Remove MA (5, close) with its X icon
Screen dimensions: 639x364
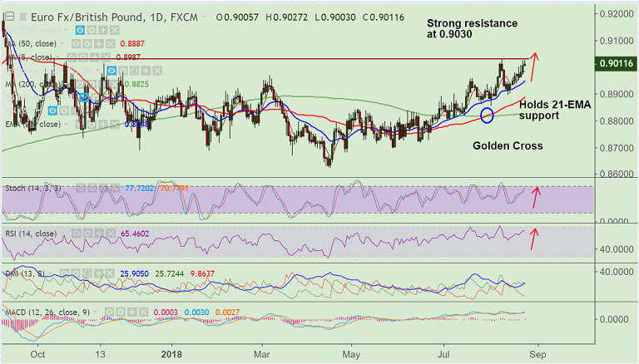coord(106,57)
